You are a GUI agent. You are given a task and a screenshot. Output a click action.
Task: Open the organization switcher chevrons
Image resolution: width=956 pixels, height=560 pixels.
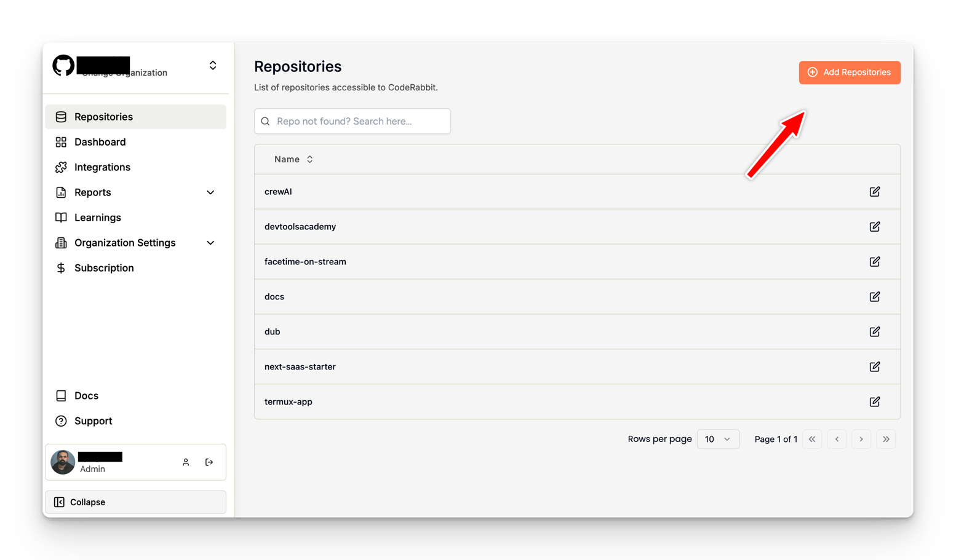click(x=213, y=65)
